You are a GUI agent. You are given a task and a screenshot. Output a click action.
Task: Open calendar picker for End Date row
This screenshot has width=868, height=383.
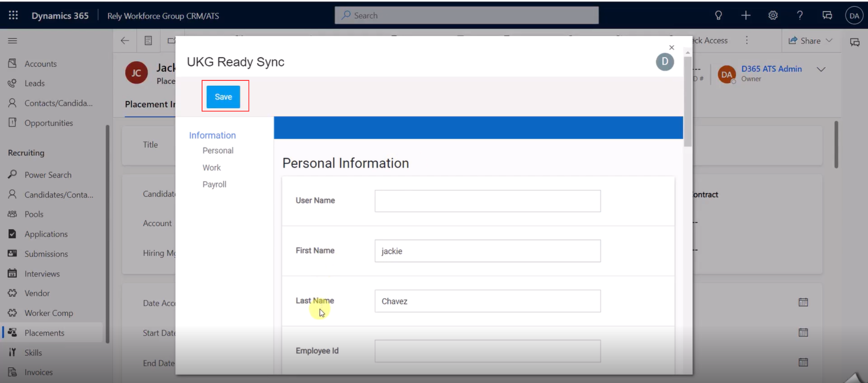(x=803, y=362)
